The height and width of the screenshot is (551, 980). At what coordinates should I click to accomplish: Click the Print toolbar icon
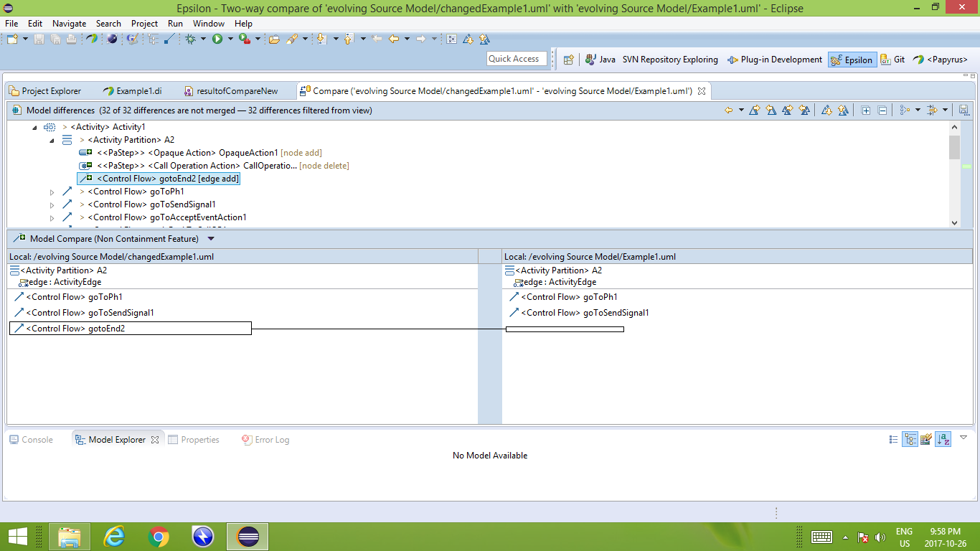point(71,39)
